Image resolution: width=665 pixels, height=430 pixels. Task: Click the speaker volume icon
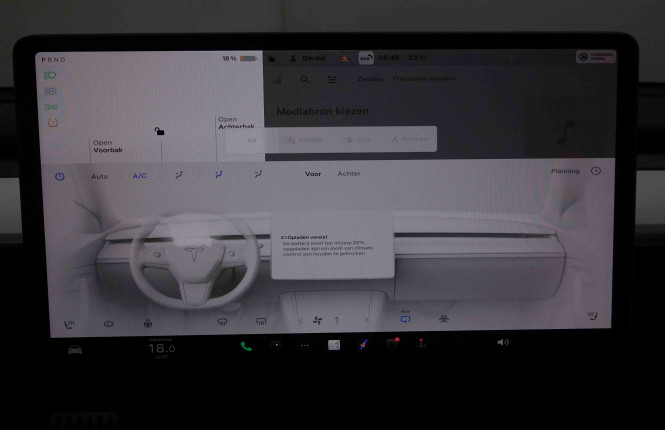coord(502,343)
